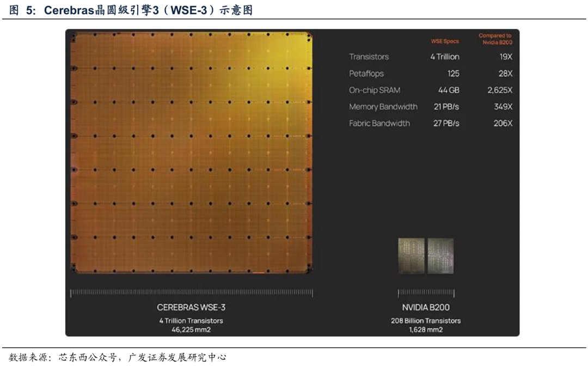Click the '208 Billion Transistors' text
The width and height of the screenshot is (588, 366).
(425, 321)
